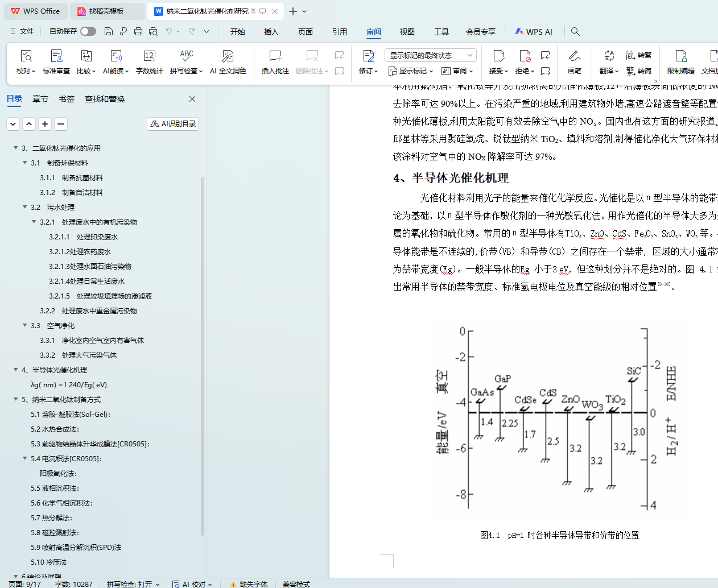
Task: Switch to the 插入 ribbon tab
Action: [271, 32]
